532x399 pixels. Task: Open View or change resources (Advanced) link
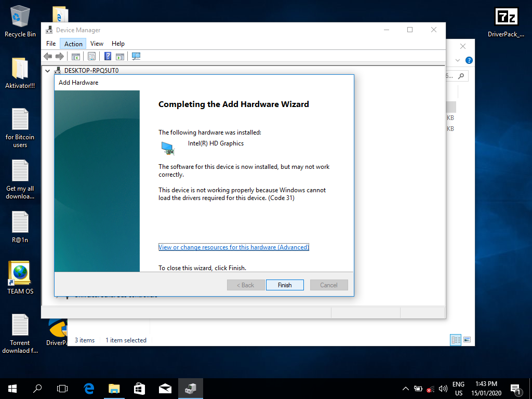234,247
